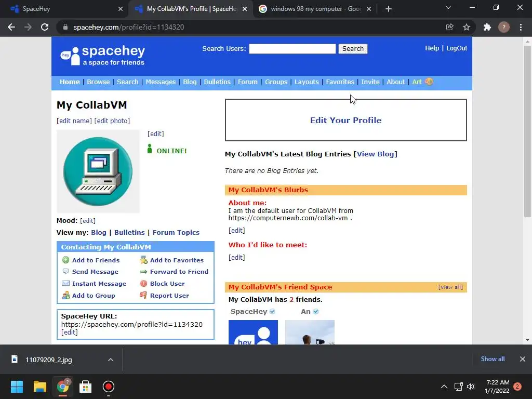Open Messages in navigation bar
Image resolution: width=532 pixels, height=399 pixels.
coord(161,82)
